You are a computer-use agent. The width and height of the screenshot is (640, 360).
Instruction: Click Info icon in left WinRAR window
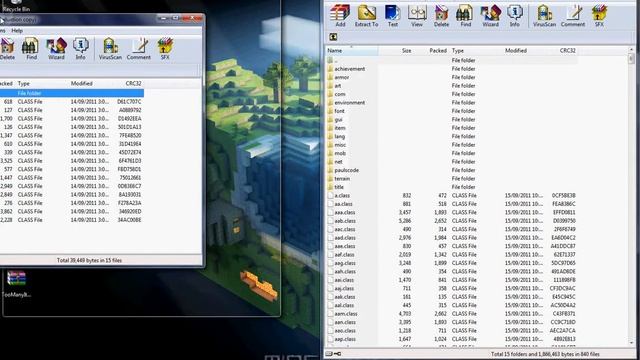80,49
